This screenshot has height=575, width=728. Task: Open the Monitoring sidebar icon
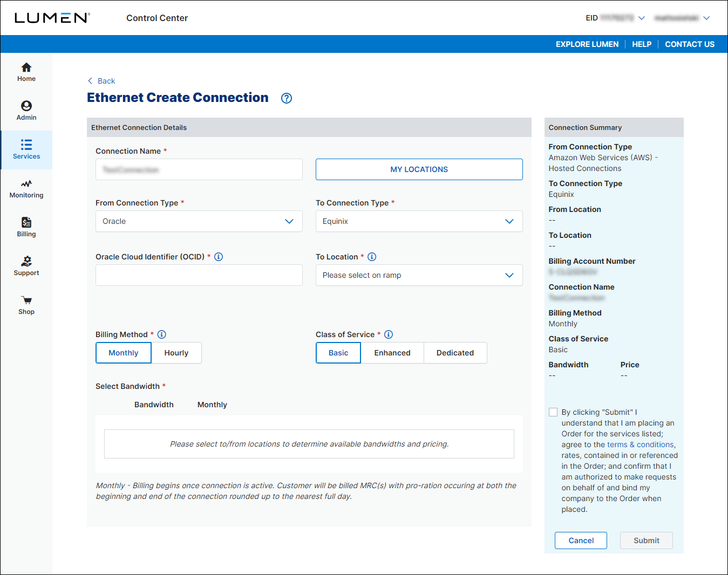[x=26, y=184]
